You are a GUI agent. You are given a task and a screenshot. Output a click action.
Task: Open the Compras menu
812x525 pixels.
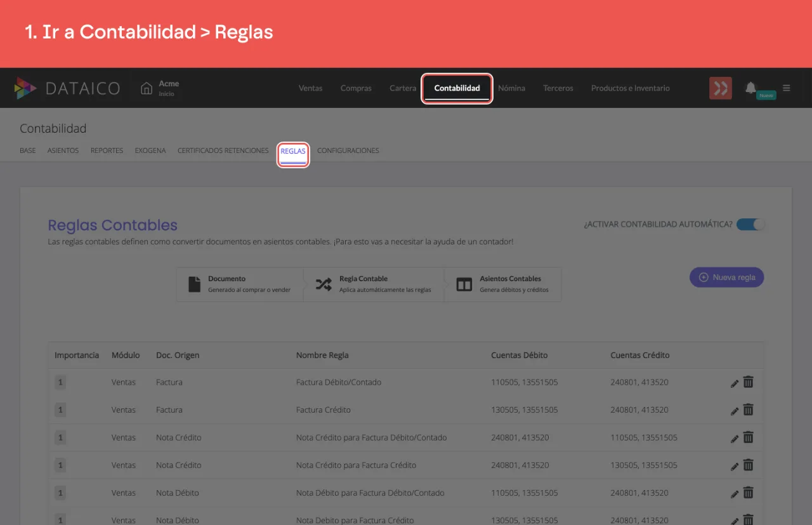pos(356,88)
